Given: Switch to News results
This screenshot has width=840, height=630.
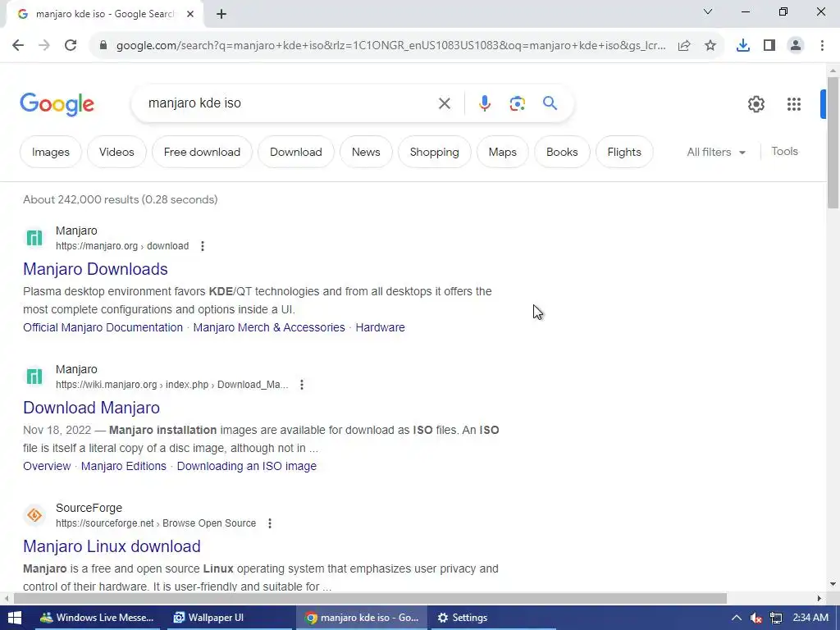Looking at the screenshot, I should (366, 152).
